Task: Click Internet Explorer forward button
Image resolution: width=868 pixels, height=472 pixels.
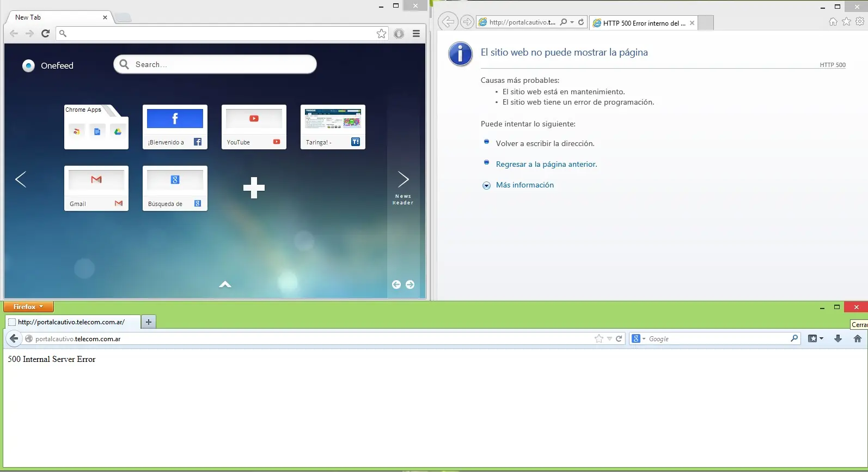Action: [x=467, y=22]
